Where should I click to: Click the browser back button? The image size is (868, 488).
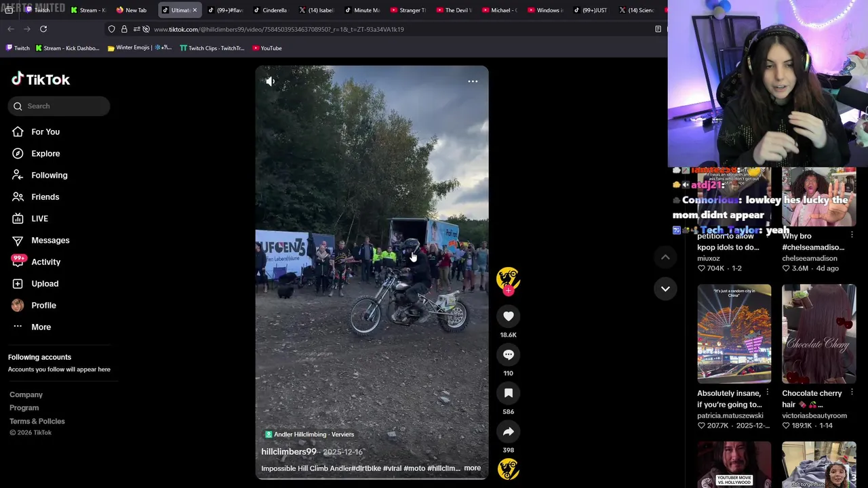pyautogui.click(x=11, y=29)
